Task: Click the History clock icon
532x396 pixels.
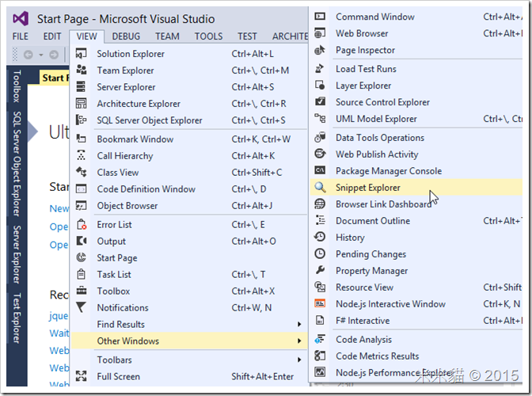Action: click(320, 238)
